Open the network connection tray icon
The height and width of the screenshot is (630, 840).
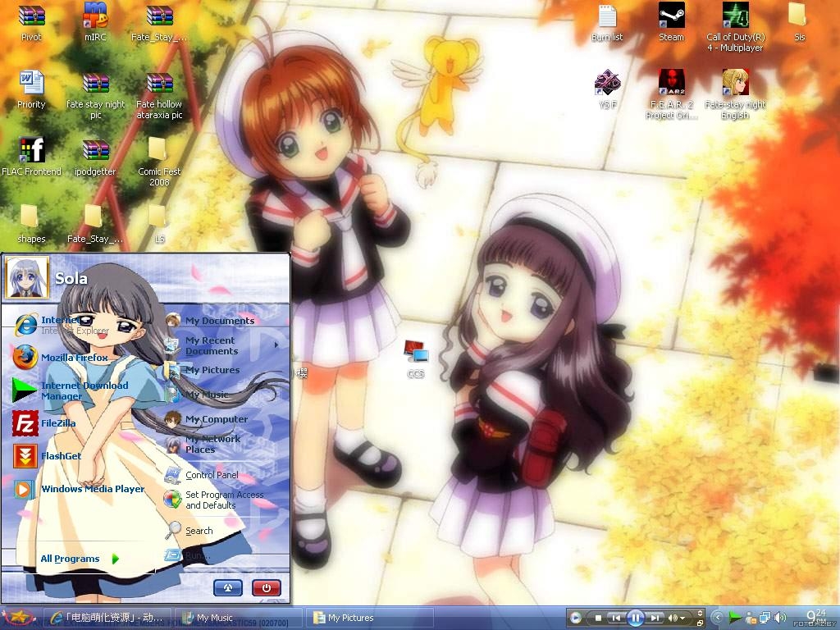(765, 618)
